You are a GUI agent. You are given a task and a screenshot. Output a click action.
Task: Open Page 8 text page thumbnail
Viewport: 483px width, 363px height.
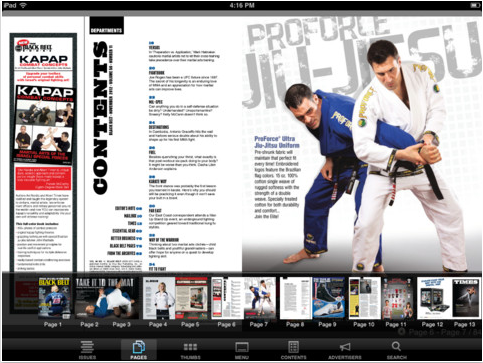[x=296, y=298]
